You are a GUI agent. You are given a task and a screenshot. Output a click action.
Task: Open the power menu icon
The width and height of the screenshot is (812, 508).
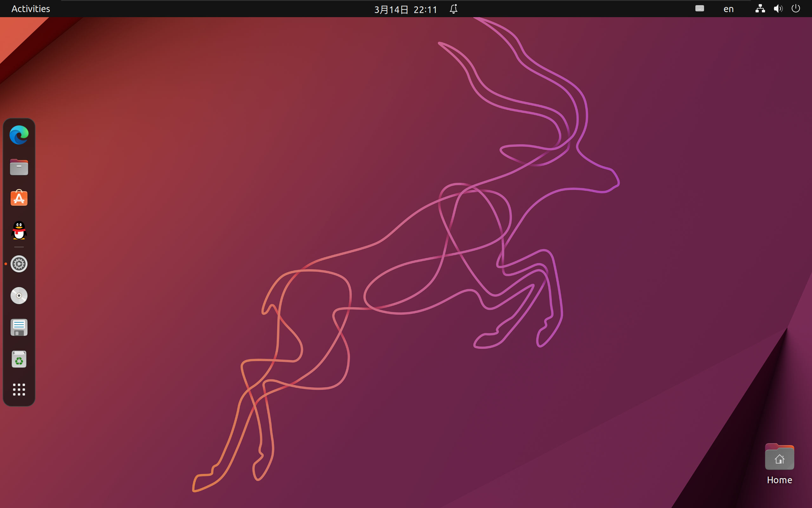pos(796,8)
